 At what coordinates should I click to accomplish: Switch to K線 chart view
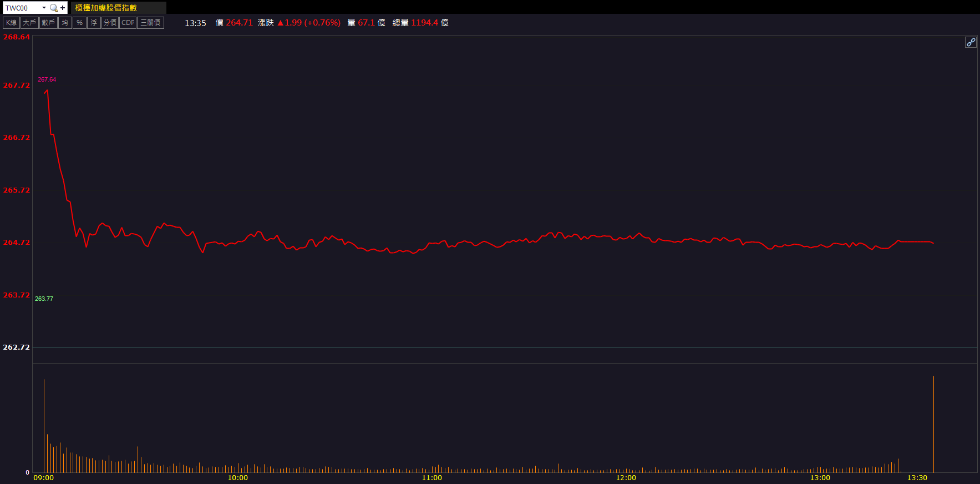click(11, 23)
